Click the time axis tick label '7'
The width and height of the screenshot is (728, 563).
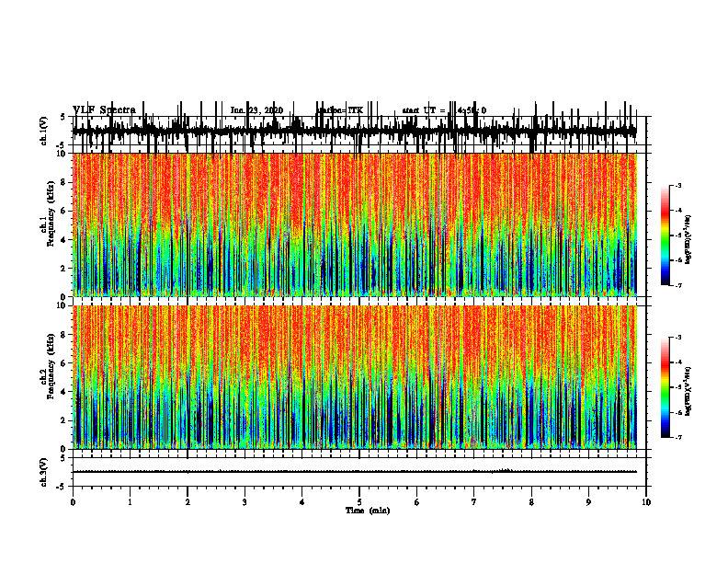coord(474,502)
